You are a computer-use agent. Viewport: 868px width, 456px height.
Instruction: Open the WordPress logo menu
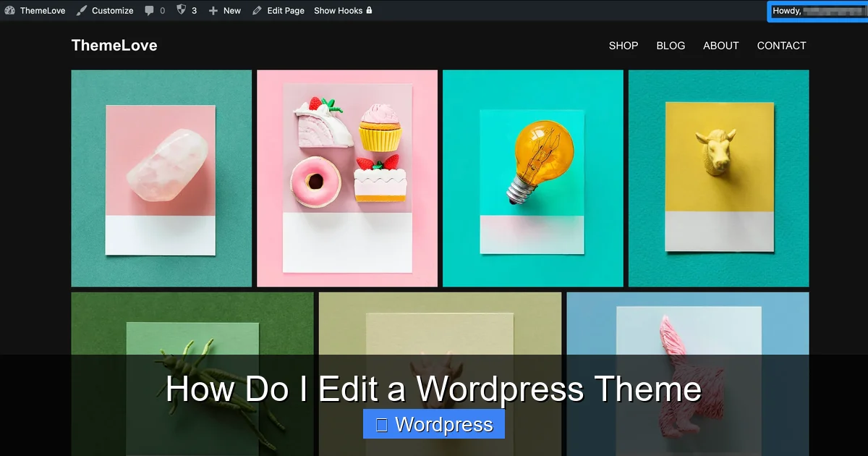[x=8, y=10]
